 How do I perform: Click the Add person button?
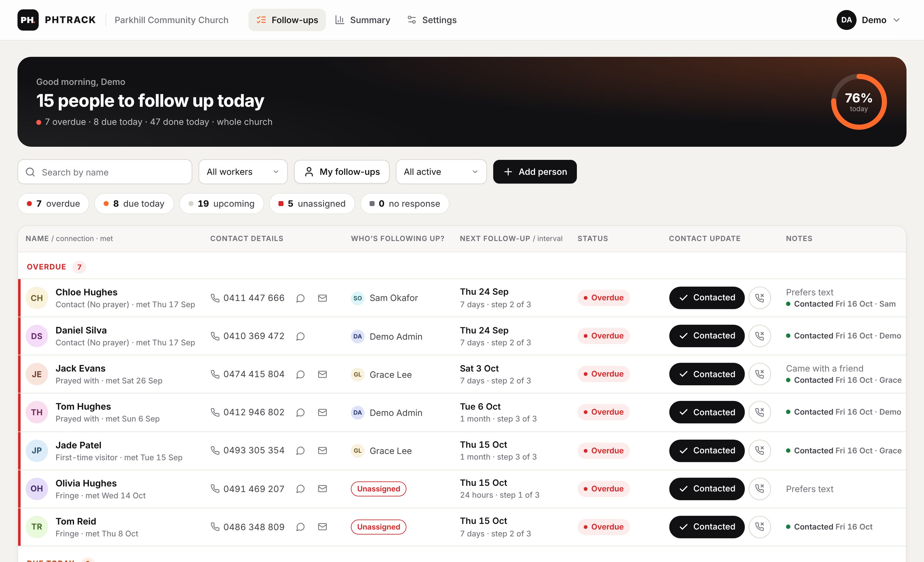click(x=535, y=172)
